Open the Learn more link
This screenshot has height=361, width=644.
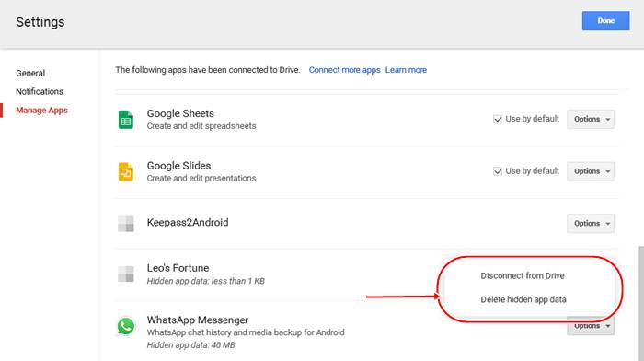[x=406, y=70]
